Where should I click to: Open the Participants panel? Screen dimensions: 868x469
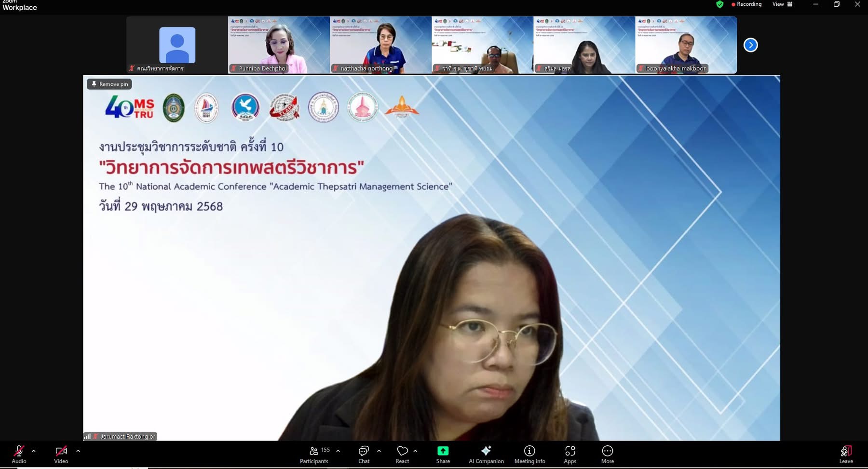[x=314, y=454]
